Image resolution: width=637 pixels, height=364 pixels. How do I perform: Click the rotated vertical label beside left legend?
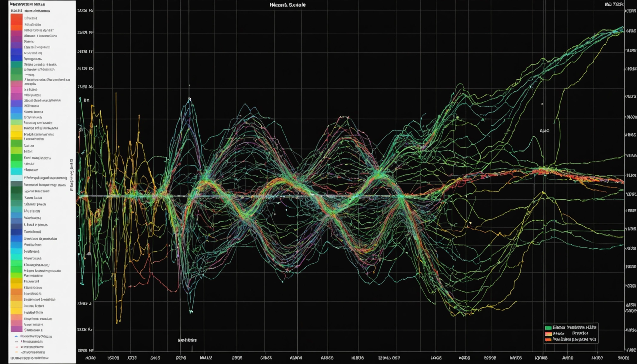[72, 175]
